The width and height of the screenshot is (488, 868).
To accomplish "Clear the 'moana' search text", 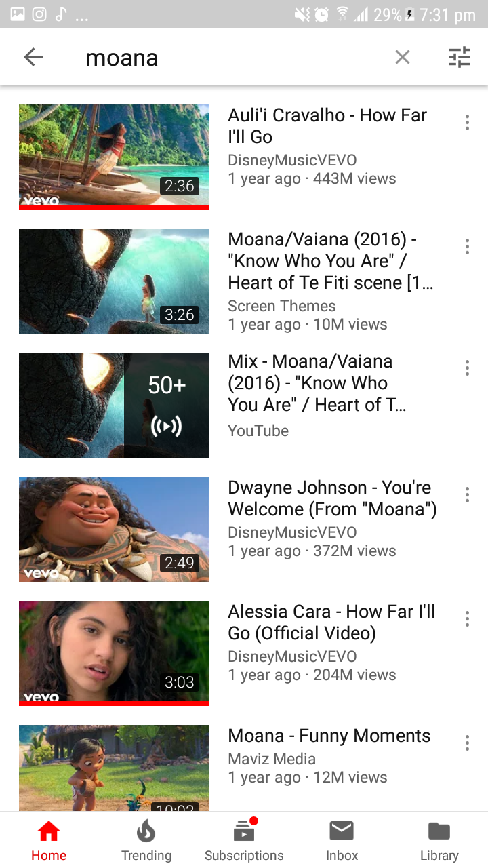I will pos(403,58).
